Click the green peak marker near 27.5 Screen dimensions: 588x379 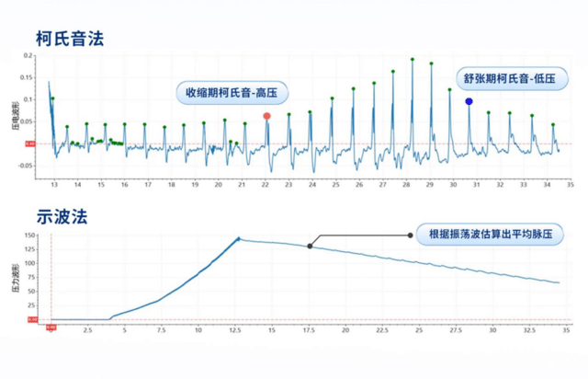[x=393, y=72]
